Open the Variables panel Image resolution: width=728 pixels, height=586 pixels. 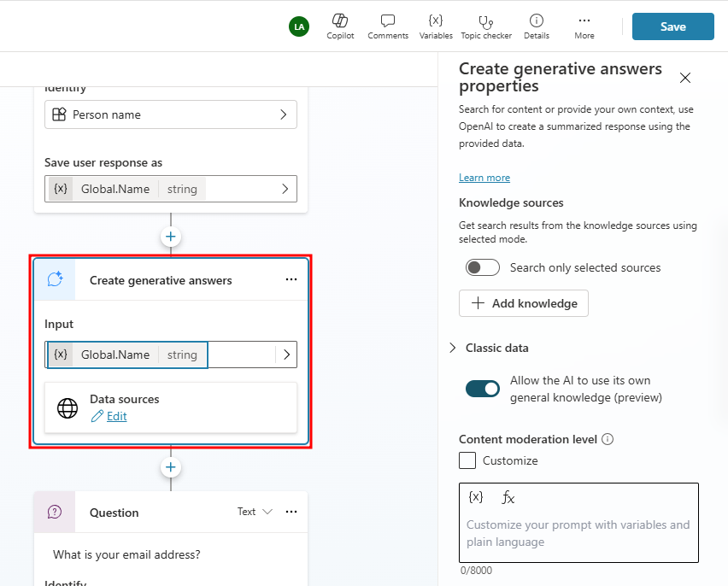436,26
